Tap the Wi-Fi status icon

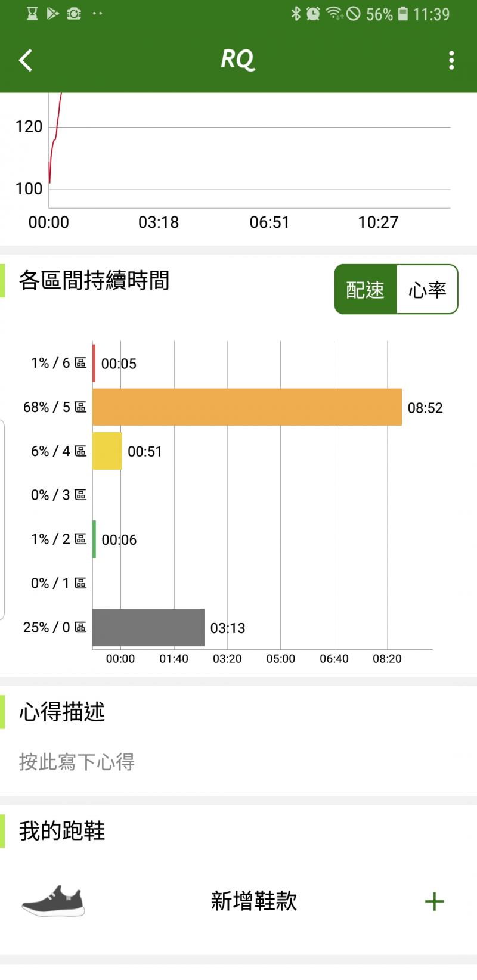[x=333, y=14]
